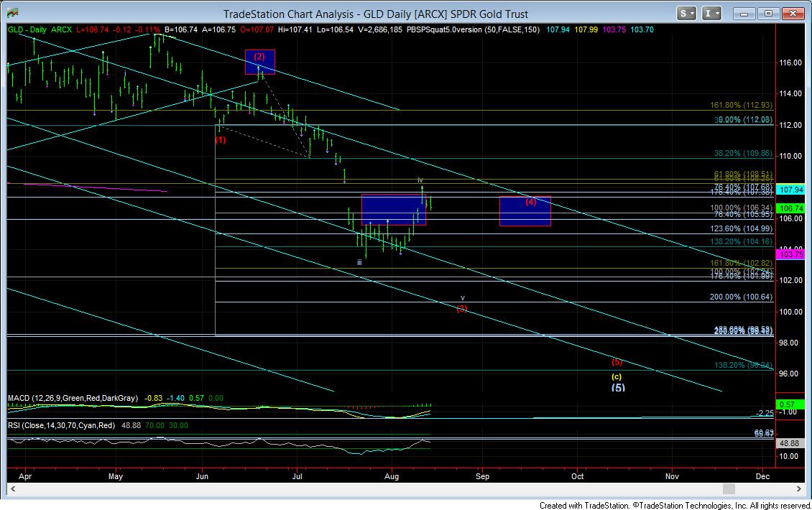Click the O=107.07 open value in status line
This screenshot has width=812, height=510.
click(257, 30)
